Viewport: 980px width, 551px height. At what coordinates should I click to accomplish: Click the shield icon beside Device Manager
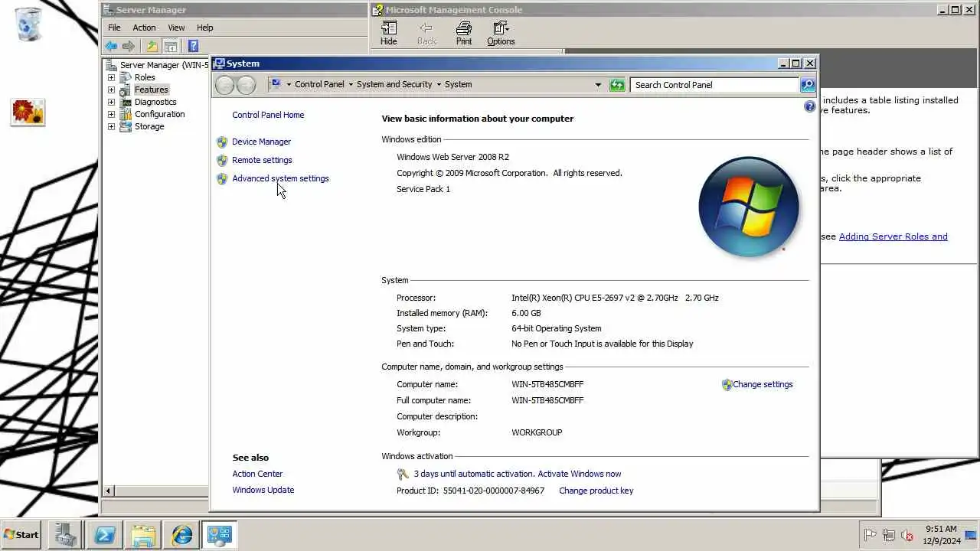pyautogui.click(x=222, y=142)
